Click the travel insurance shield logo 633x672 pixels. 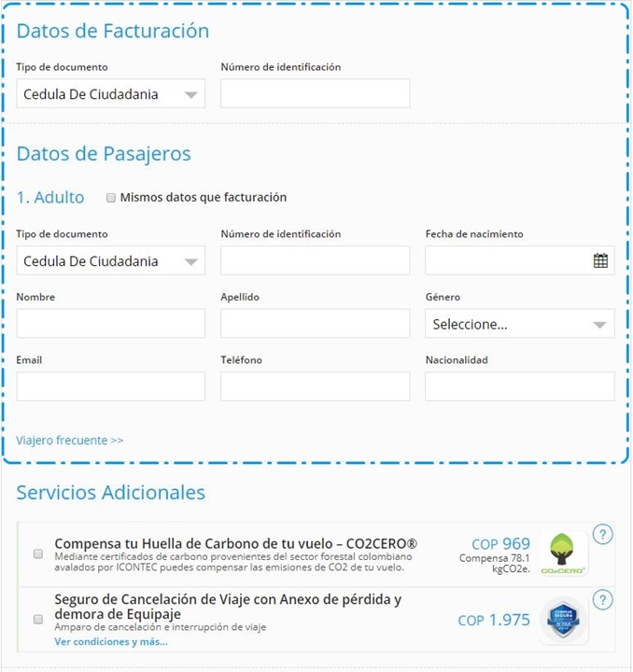(x=563, y=620)
